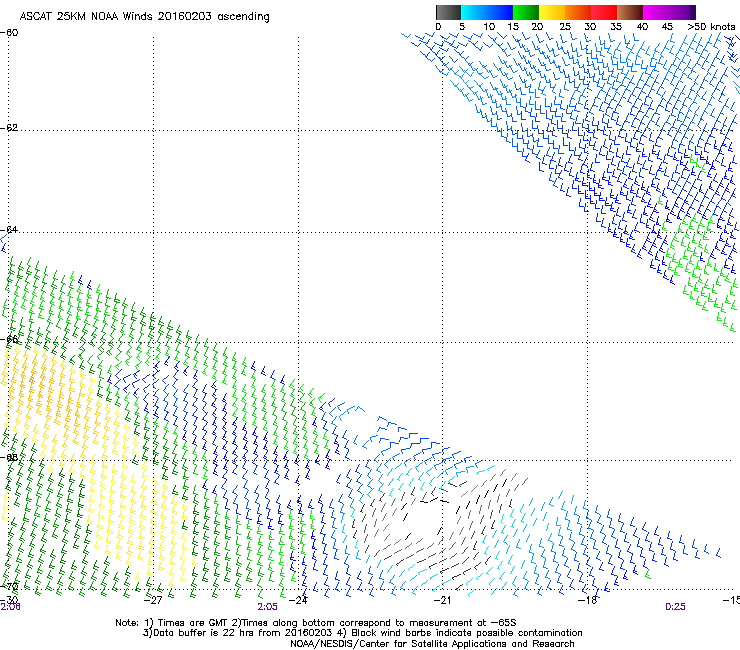The image size is (740, 650).
Task: Select the yellow 20-25 knots legend swatch
Action: 552,12
